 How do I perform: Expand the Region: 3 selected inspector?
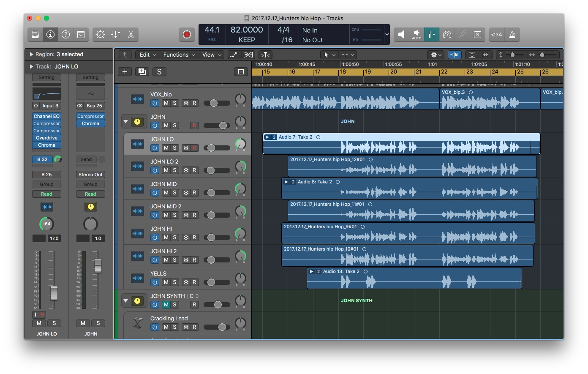tap(30, 54)
